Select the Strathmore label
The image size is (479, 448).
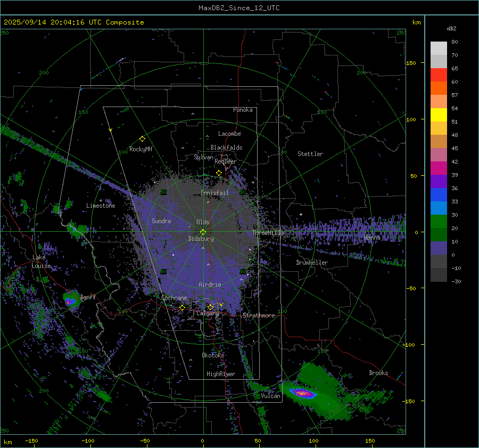coord(259,315)
